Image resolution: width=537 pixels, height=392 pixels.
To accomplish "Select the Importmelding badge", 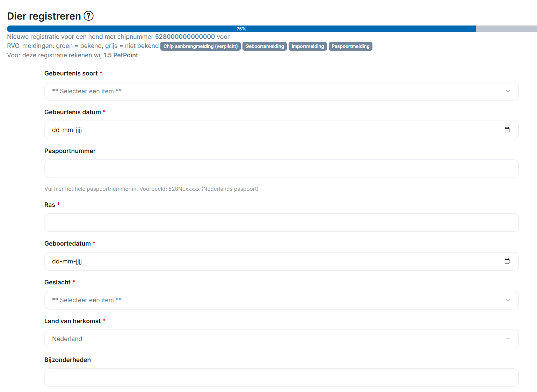I will [x=307, y=46].
